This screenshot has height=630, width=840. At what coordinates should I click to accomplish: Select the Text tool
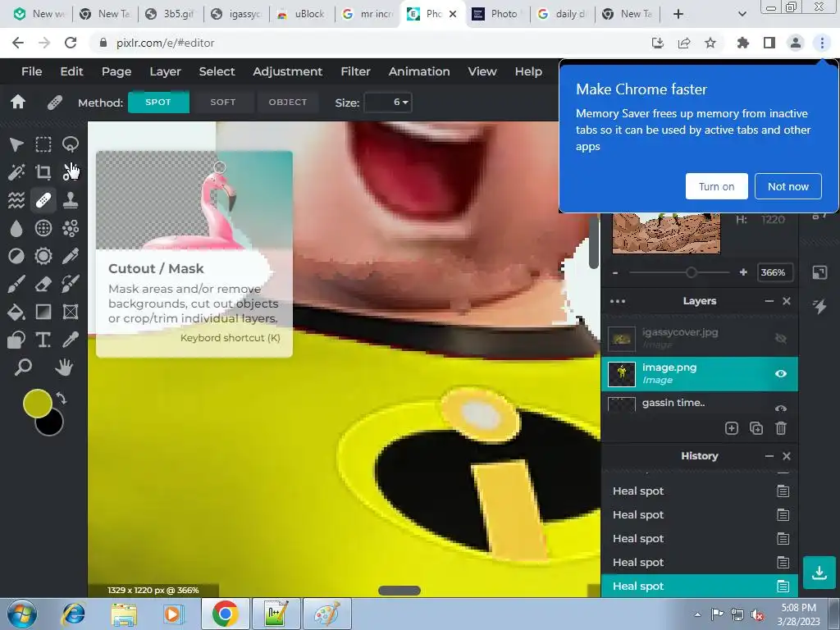pyautogui.click(x=43, y=340)
